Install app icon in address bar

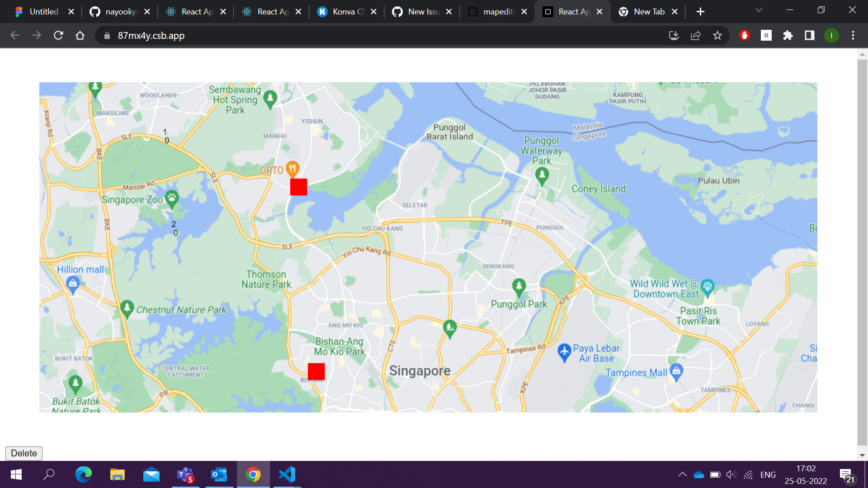pos(674,35)
